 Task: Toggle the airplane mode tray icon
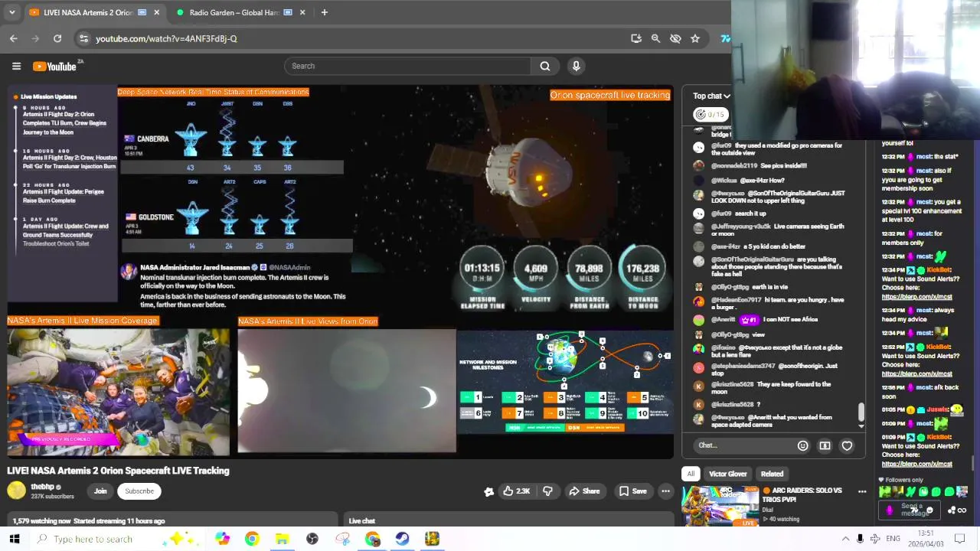pos(875,539)
